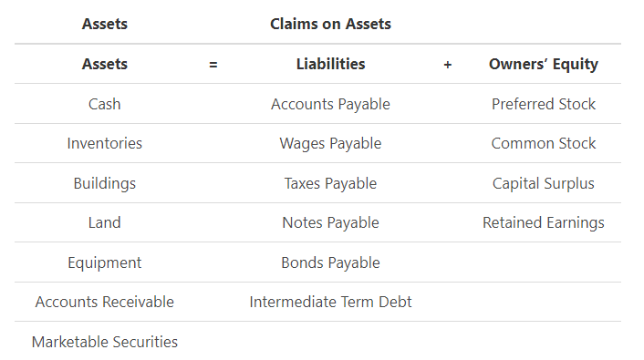Select Preferred Stock under Owners' Equity

pos(544,104)
